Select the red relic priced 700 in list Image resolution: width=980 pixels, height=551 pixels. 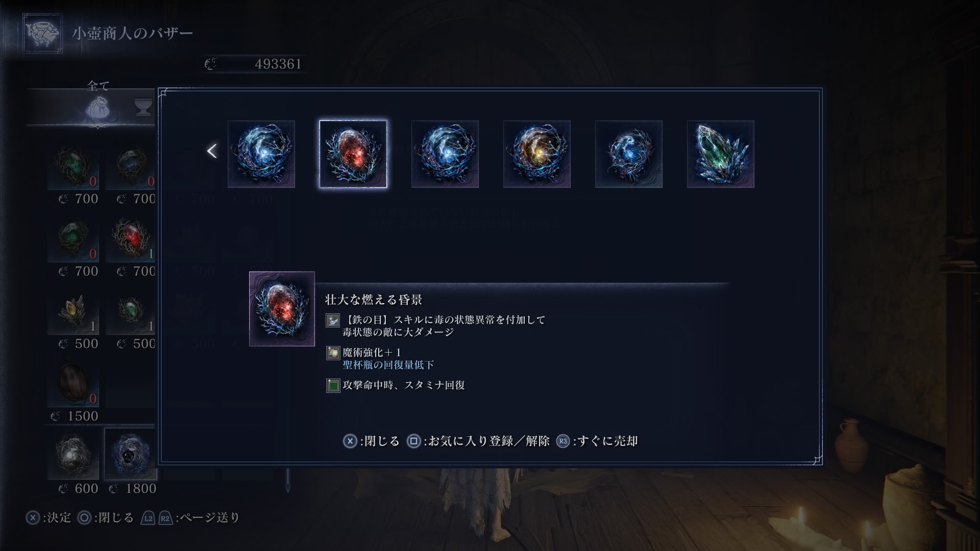point(132,238)
